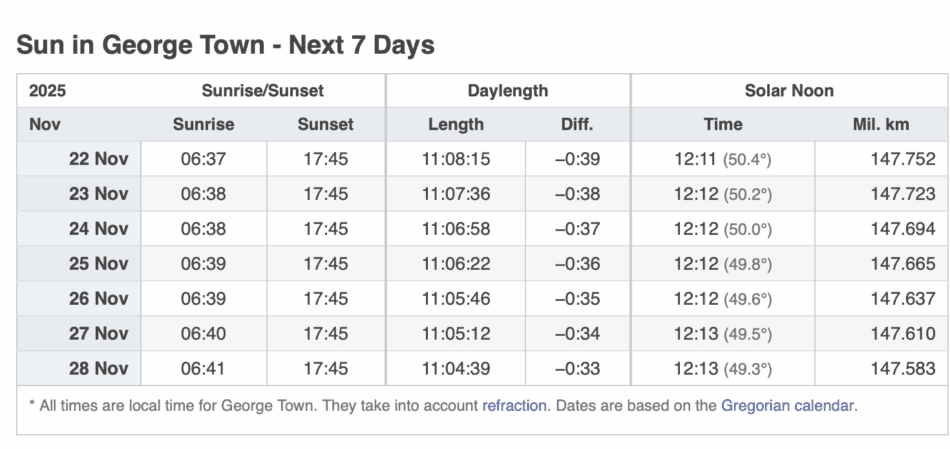Click sunrise time 06:37
Screen dimensions: 950x449
point(203,159)
